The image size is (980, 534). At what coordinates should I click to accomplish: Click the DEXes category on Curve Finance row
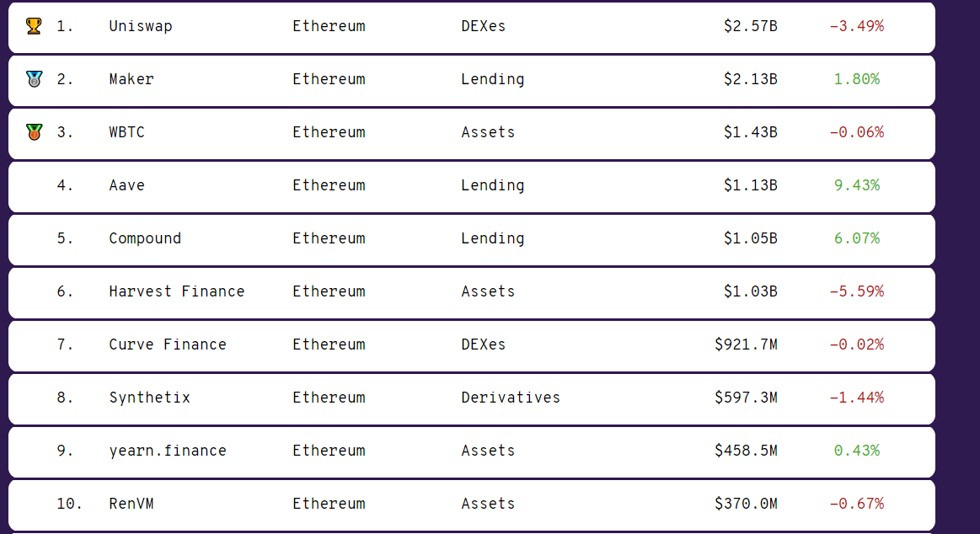click(483, 344)
